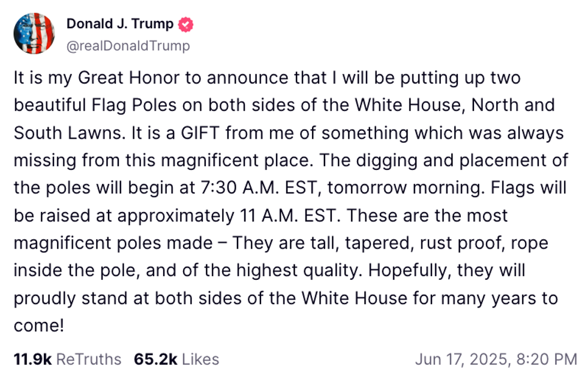This screenshot has height=373, width=588.
Task: Click the ReTruths label text
Action: click(88, 359)
